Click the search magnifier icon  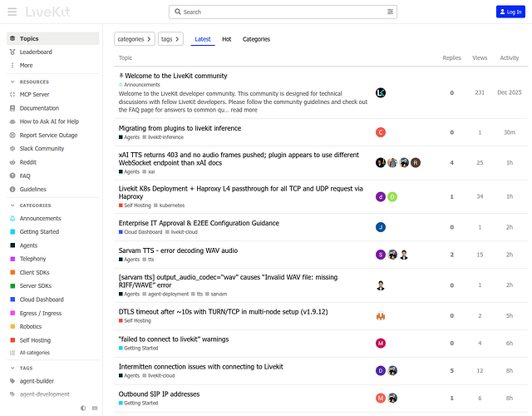[x=177, y=12]
